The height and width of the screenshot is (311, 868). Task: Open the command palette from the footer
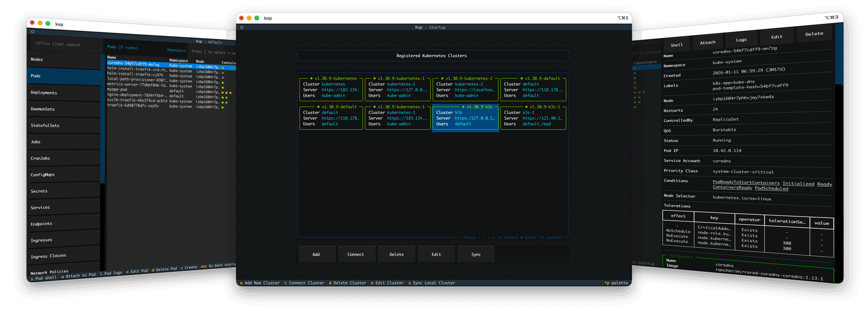616,283
